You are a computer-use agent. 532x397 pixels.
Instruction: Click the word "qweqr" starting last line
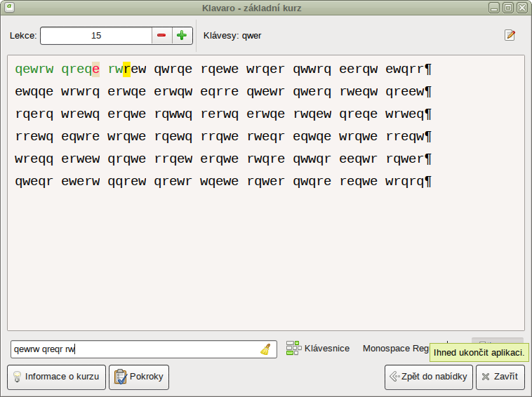[x=34, y=182]
